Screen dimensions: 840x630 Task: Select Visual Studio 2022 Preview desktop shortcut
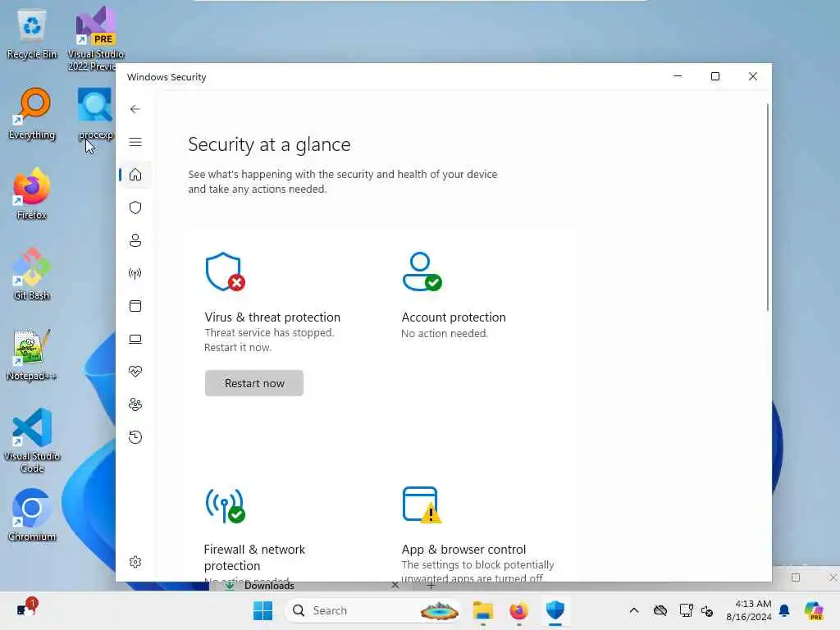click(x=96, y=39)
